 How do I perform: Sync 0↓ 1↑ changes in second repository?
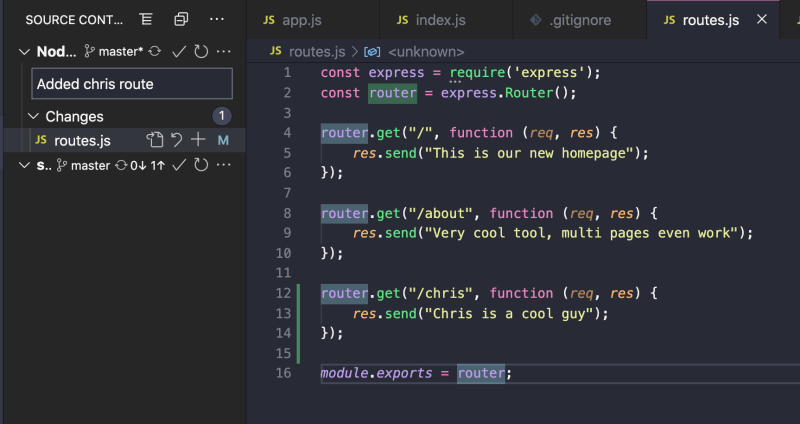140,165
